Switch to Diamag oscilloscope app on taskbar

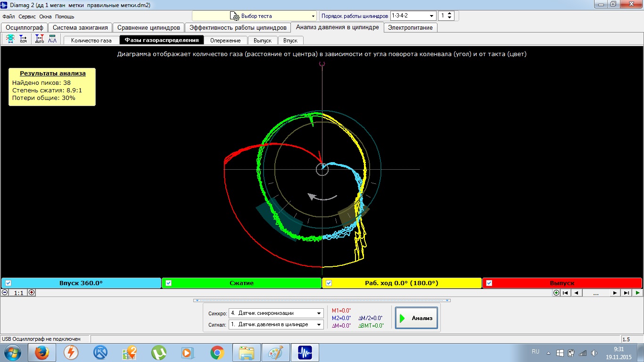click(305, 353)
